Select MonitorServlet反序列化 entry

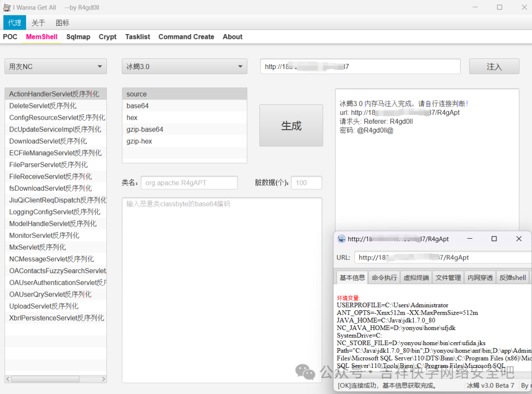pyautogui.click(x=56, y=235)
